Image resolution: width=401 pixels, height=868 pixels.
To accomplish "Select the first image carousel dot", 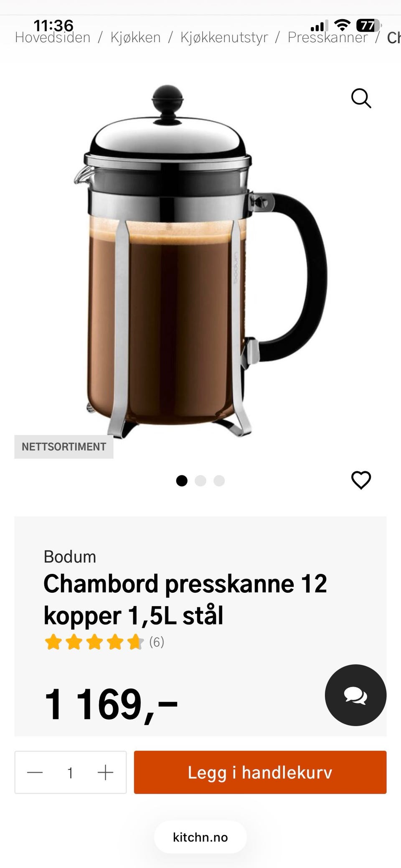I will (x=182, y=481).
